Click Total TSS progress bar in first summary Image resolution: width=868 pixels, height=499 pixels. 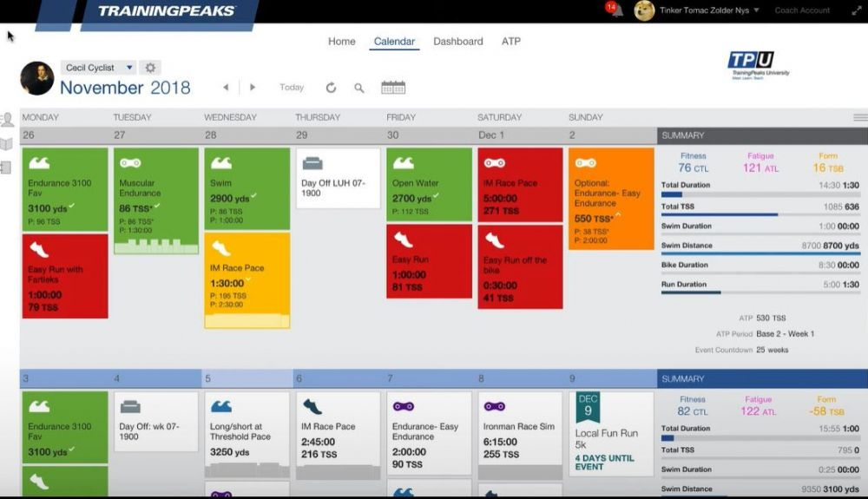click(760, 214)
